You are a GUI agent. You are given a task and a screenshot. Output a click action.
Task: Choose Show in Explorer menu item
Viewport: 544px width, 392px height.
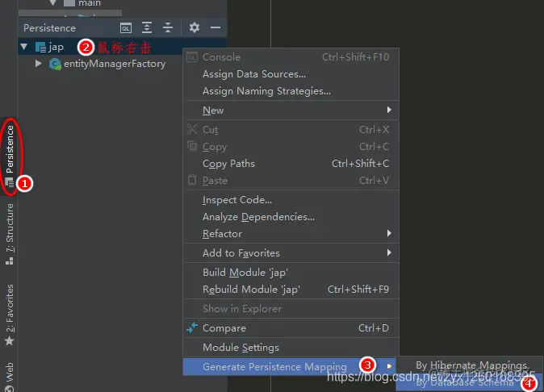291,308
